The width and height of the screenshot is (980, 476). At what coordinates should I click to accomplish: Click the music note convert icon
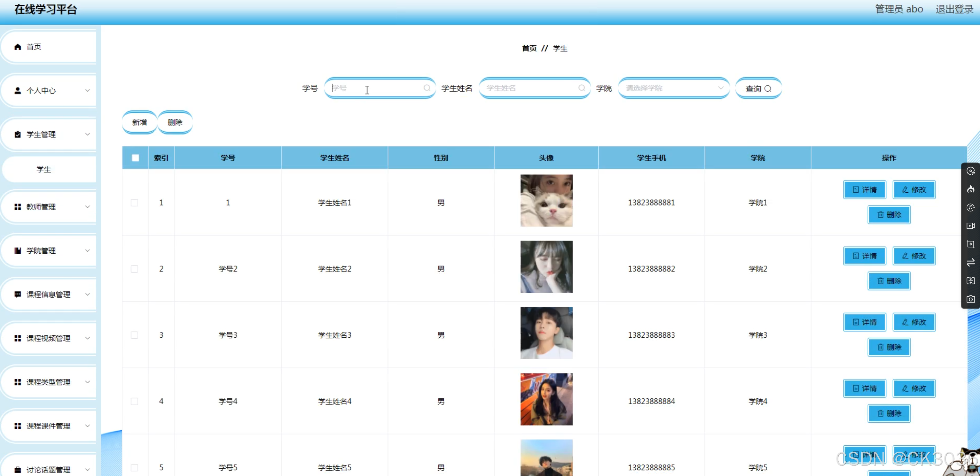click(971, 208)
